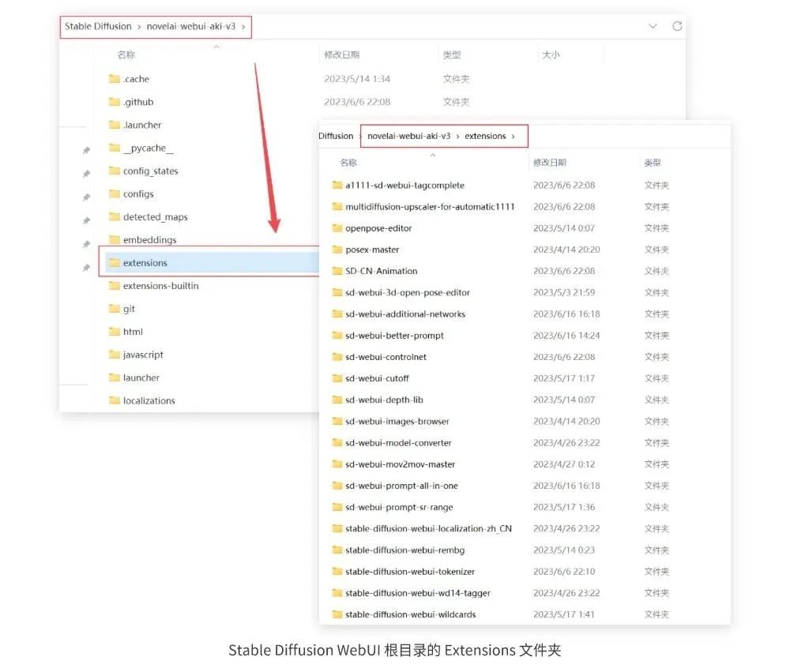Click the .cache folder icon
790x672 pixels.
pyautogui.click(x=114, y=79)
